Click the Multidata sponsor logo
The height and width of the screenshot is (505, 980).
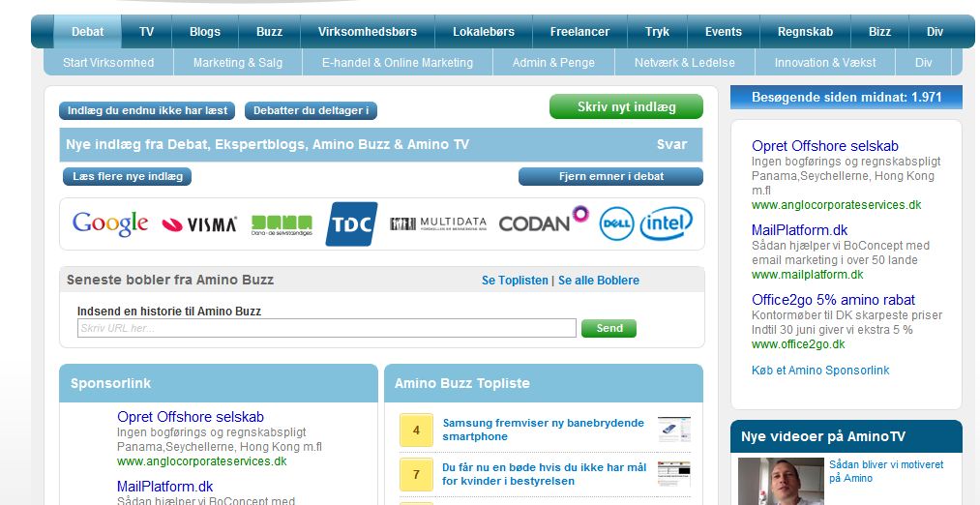(x=438, y=223)
